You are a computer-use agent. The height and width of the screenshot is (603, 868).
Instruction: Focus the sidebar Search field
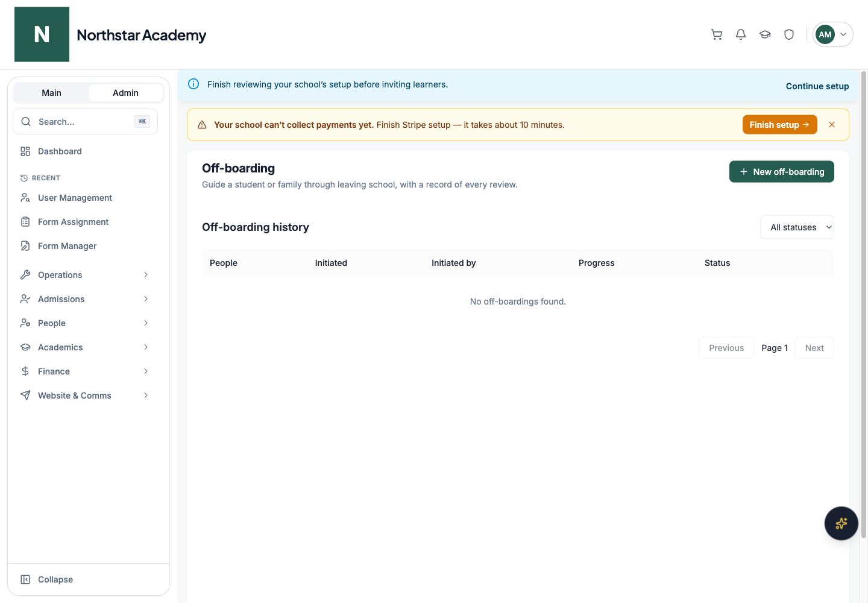(85, 122)
